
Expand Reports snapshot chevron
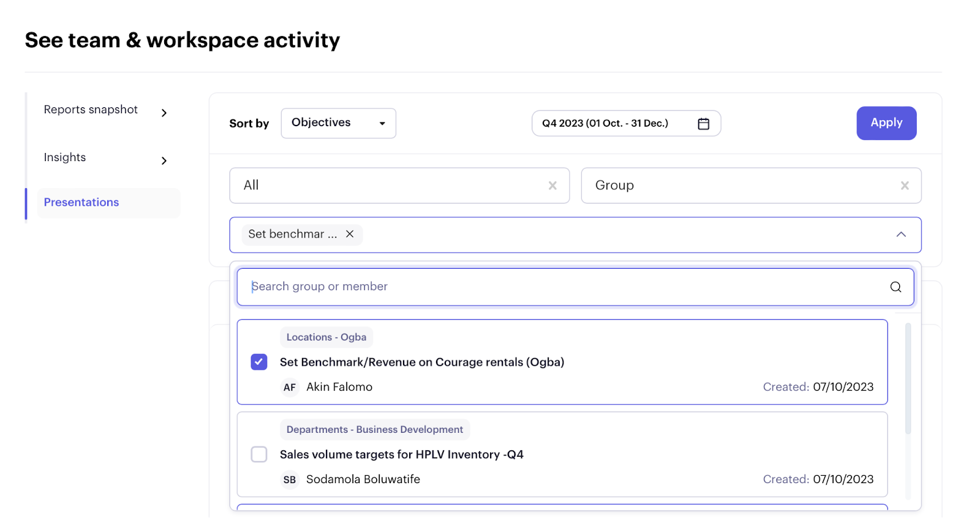coord(164,113)
